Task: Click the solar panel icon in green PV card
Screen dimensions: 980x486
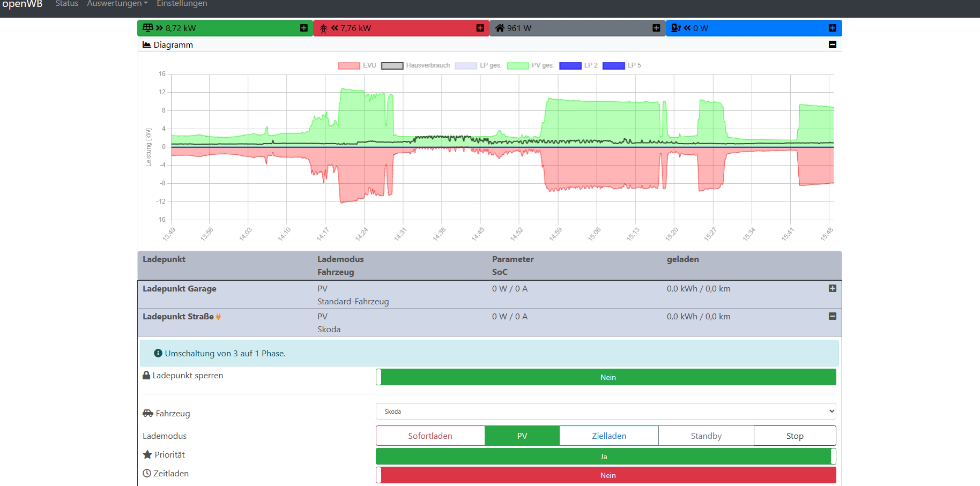Action: click(x=148, y=28)
